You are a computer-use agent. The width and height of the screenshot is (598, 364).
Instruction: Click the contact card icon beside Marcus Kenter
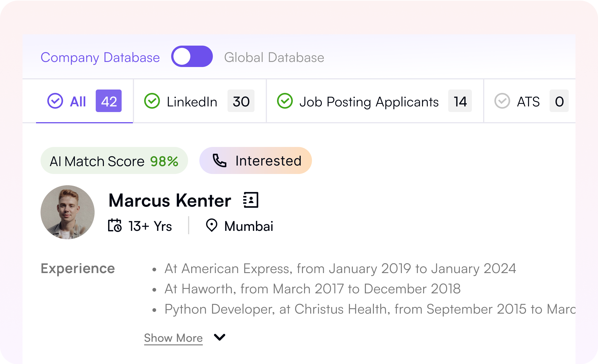251,200
